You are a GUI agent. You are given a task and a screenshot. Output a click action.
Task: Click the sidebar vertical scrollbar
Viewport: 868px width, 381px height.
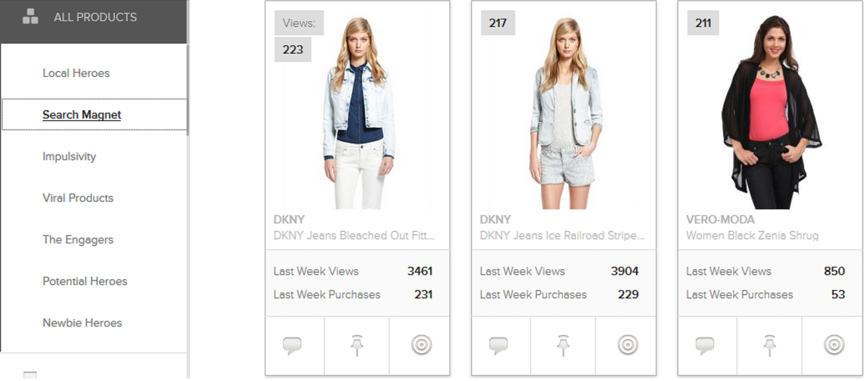188,89
